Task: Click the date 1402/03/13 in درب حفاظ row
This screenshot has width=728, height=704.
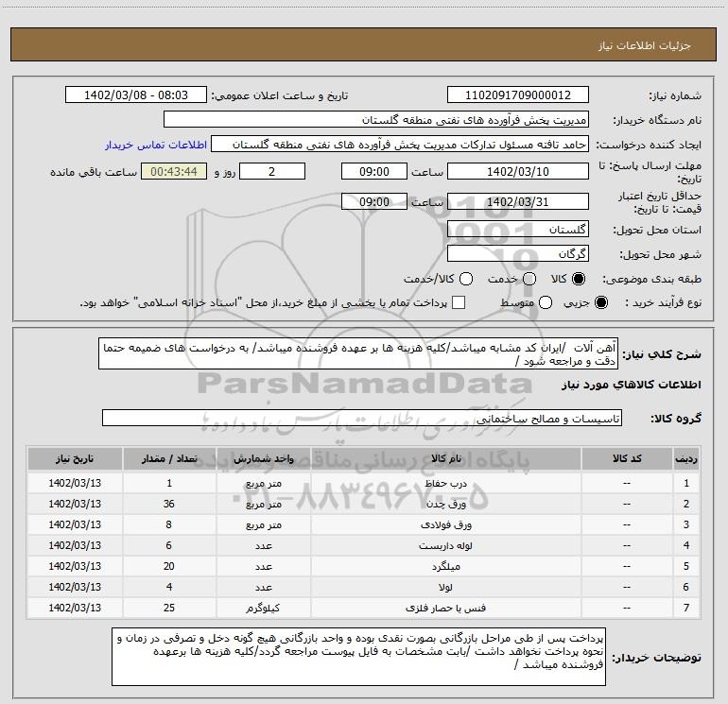Action: (x=75, y=483)
